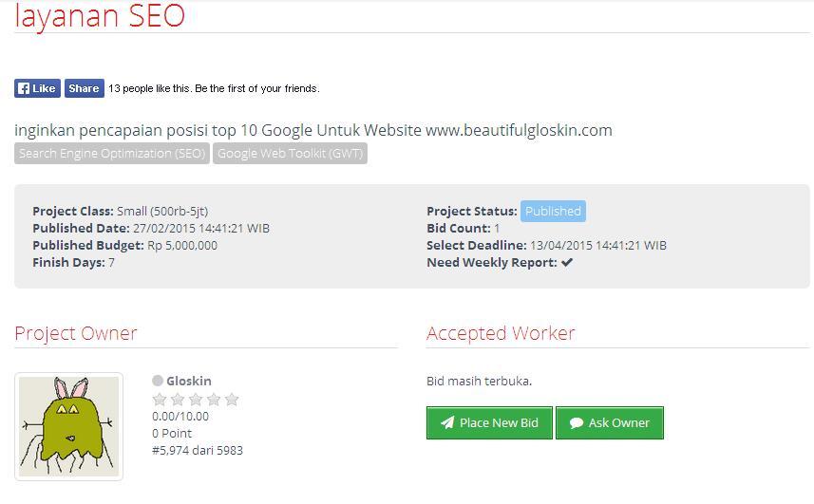Open the Gloskin profile name link
814x504 pixels.
click(x=188, y=382)
